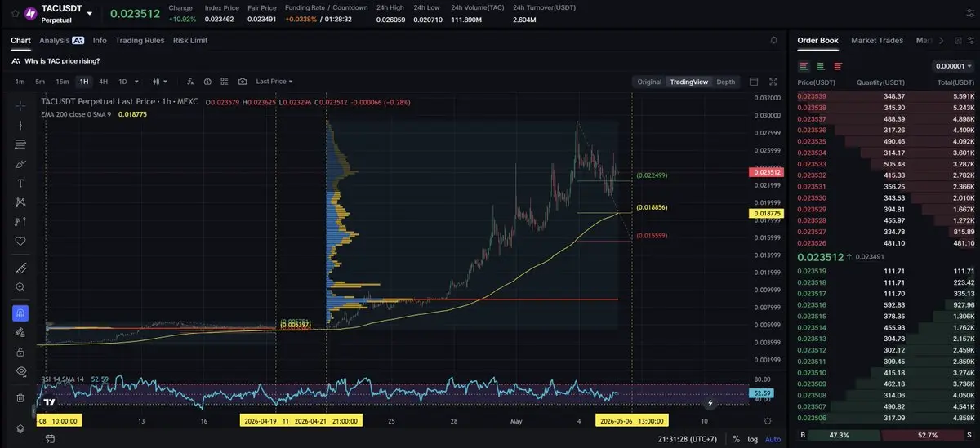
Task: Select the ruler measure tool
Action: click(x=20, y=268)
